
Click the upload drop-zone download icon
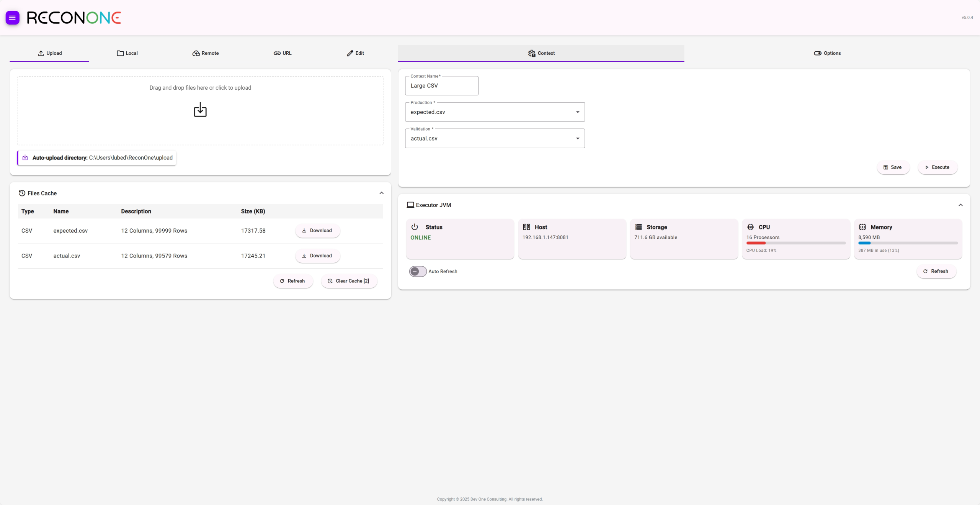(200, 110)
